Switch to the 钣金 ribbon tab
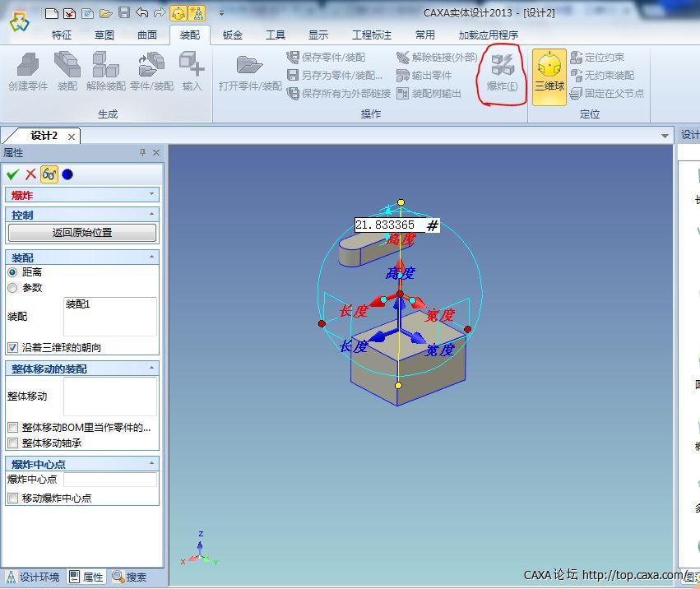Screen dimensions: 700x589 (x=232, y=35)
